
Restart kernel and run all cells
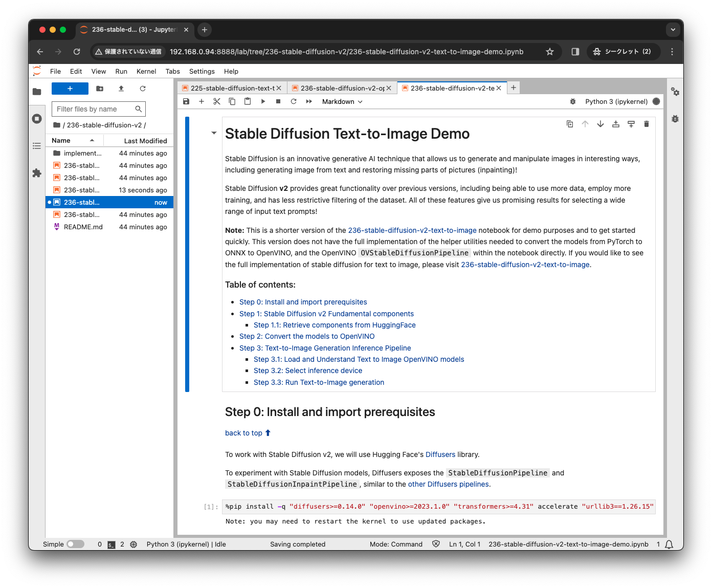click(309, 101)
